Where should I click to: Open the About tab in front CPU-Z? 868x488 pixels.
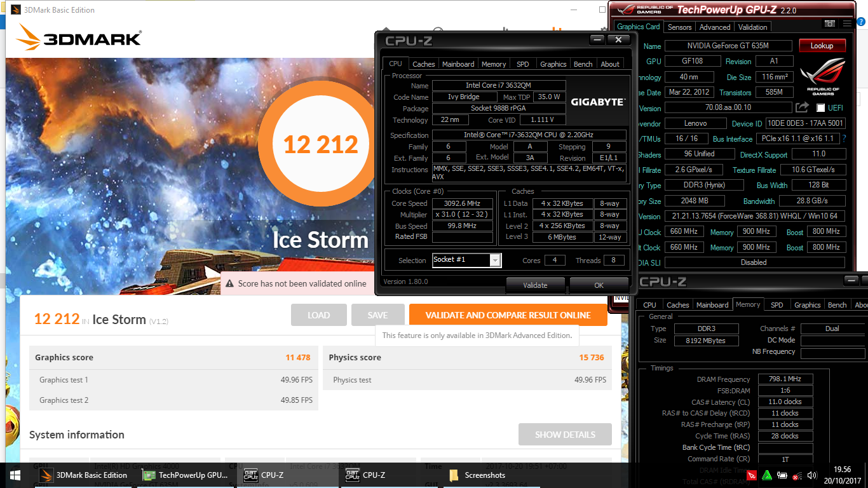(x=610, y=64)
